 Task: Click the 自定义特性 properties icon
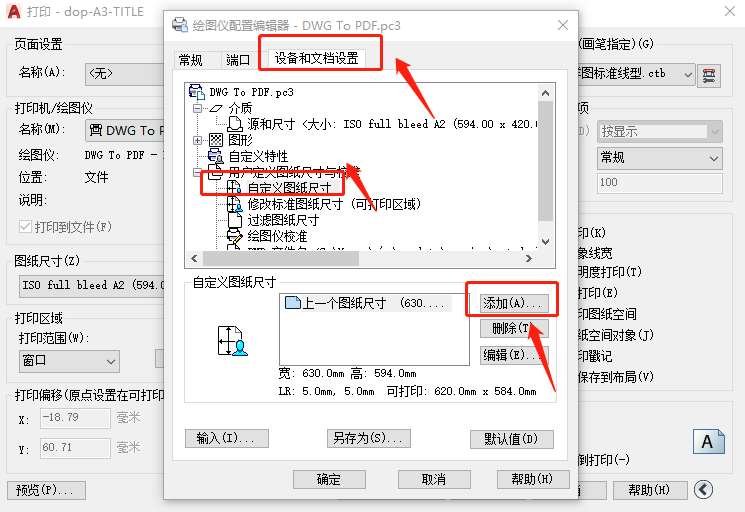tap(215, 155)
